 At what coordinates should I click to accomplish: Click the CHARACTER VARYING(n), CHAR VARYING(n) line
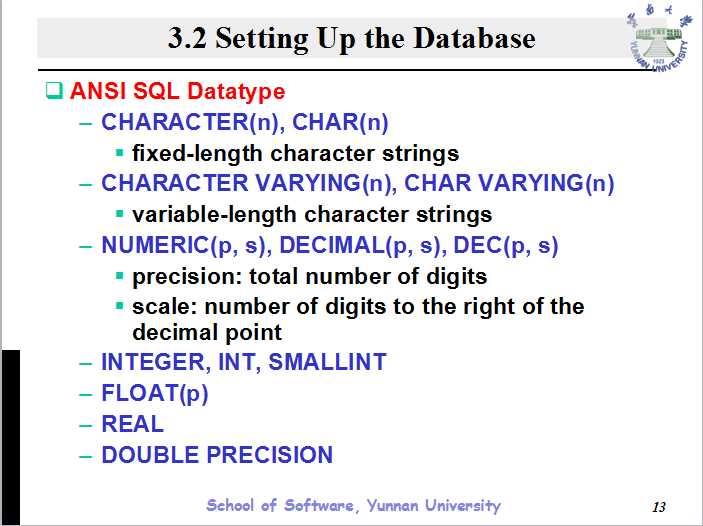tap(357, 184)
